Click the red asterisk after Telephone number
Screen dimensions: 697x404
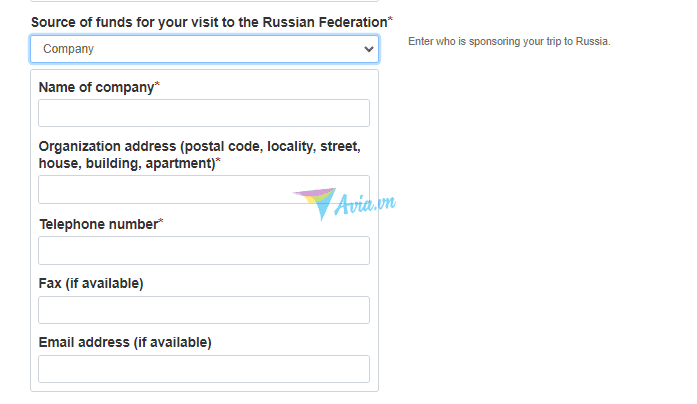[x=161, y=221]
